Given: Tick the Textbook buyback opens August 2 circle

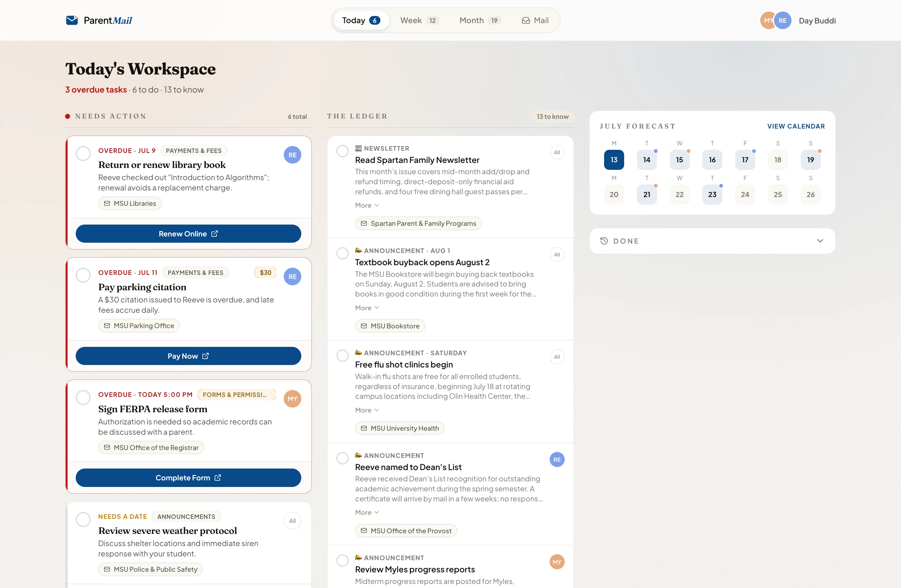Looking at the screenshot, I should click(x=343, y=253).
